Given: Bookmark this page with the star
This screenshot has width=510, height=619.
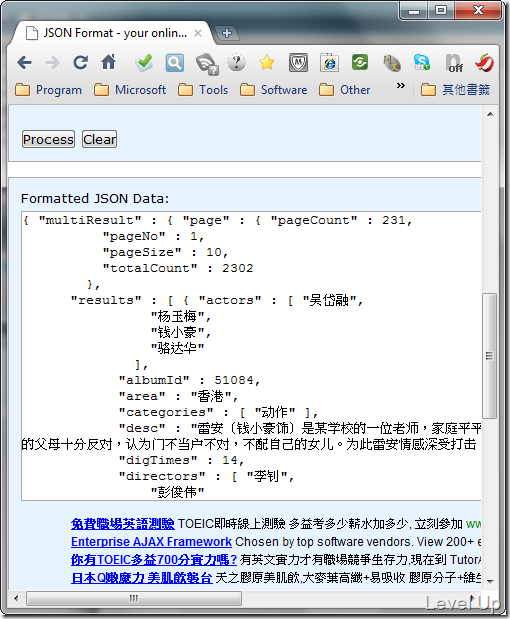Looking at the screenshot, I should point(267,62).
